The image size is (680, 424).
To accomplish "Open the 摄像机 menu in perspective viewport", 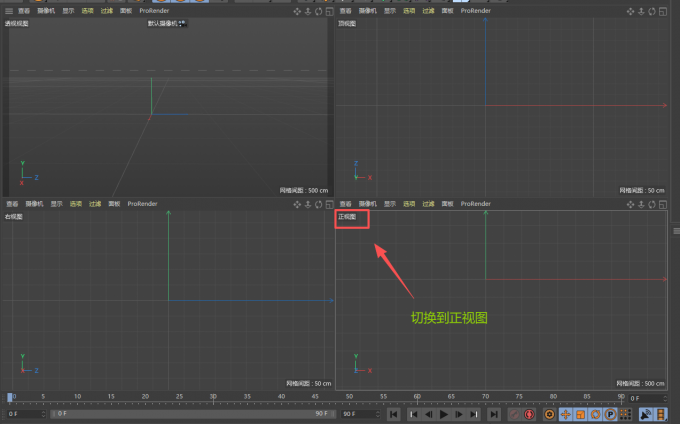I will 46,10.
